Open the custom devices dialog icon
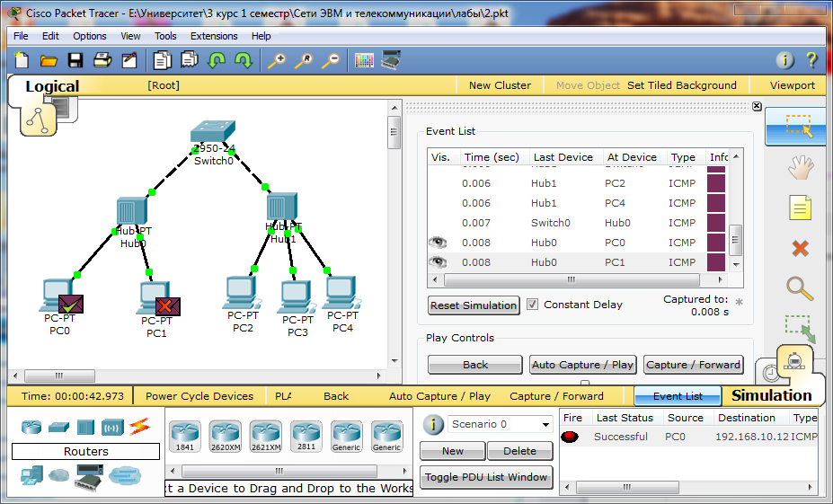Screen dimensions: 833x504 click(391, 59)
